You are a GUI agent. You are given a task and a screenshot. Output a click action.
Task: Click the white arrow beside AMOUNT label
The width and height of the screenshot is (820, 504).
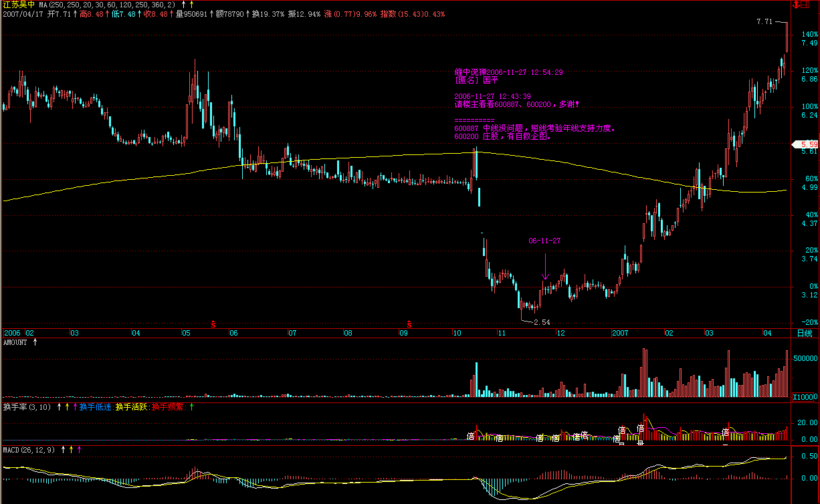(35, 342)
